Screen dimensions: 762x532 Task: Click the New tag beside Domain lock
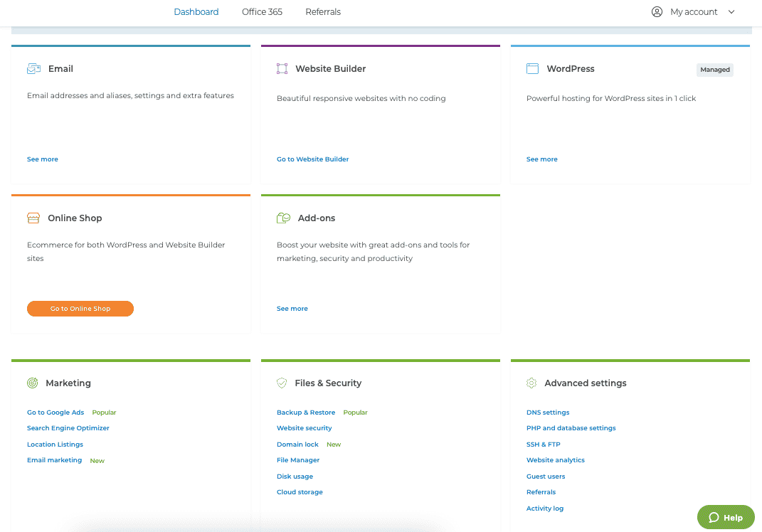click(334, 445)
